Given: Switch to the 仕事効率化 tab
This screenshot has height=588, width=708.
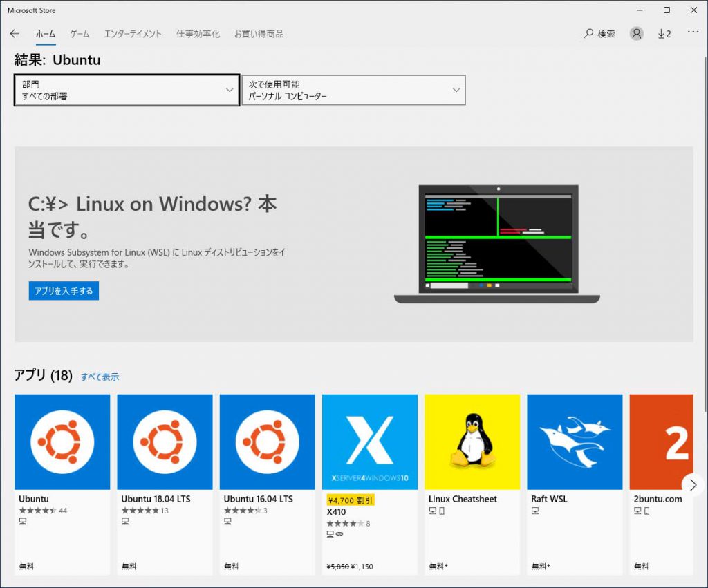Looking at the screenshot, I should tap(198, 34).
